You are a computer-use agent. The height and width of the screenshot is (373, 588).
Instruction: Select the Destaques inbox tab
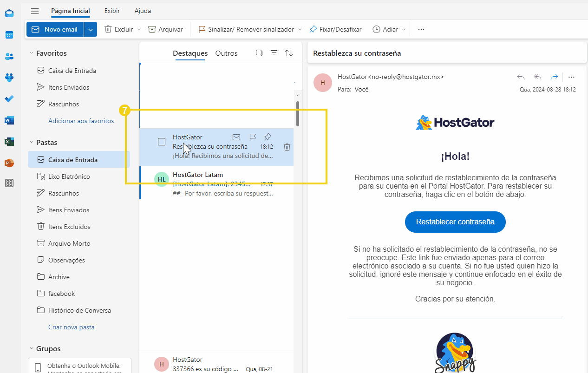tap(190, 53)
